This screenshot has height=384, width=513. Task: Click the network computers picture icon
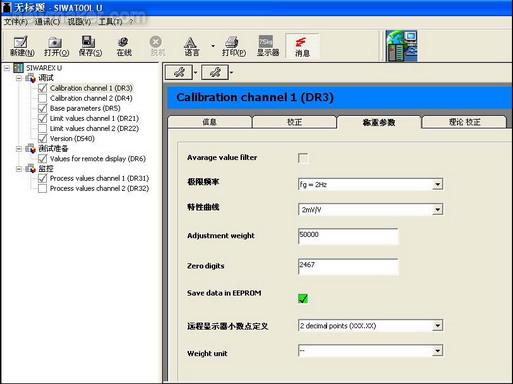coord(401,46)
